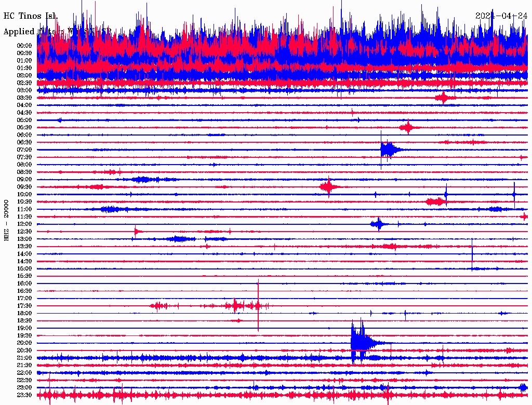
Task: Select the 20:30 time label
Action: pyautogui.click(x=24, y=350)
